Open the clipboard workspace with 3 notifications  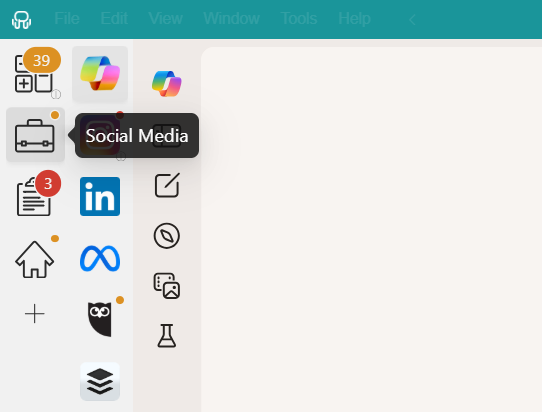[x=35, y=196]
